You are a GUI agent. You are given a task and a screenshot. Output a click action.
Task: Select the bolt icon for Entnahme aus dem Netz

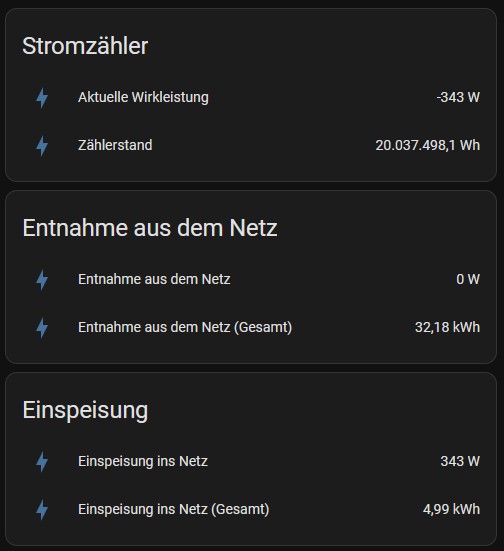tap(42, 280)
